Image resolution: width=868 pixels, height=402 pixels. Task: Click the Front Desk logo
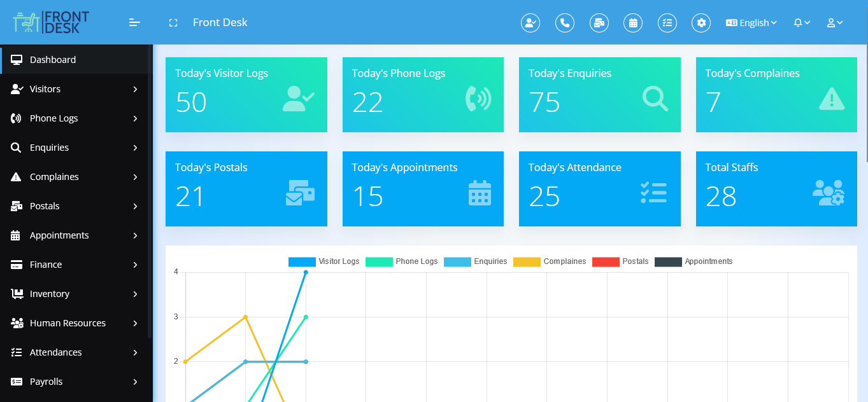pyautogui.click(x=51, y=22)
